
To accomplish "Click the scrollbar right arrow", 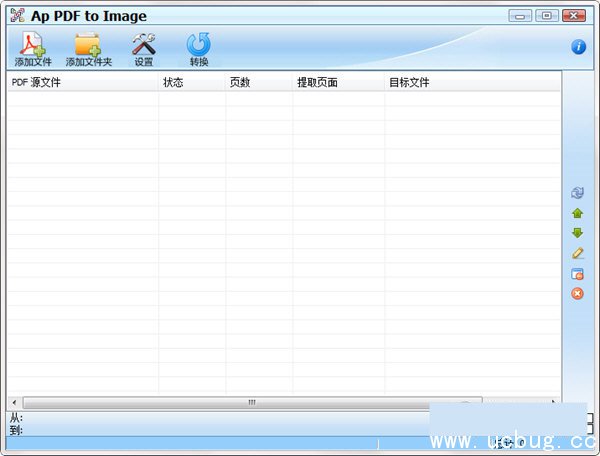I will click(553, 402).
